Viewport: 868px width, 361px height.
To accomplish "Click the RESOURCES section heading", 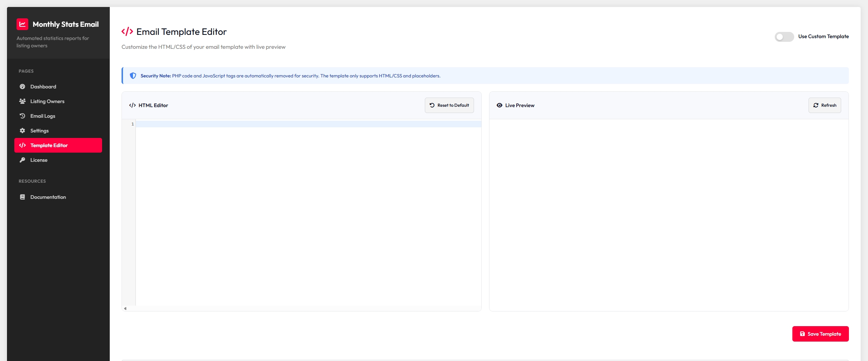I will 32,181.
